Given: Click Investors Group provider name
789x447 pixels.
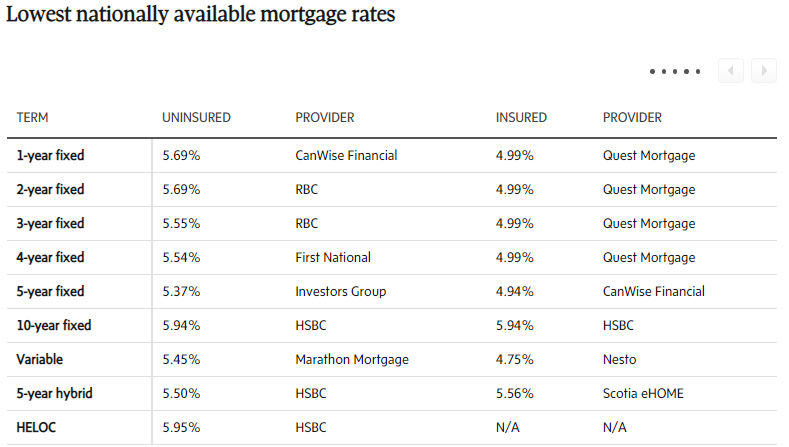Looking at the screenshot, I should [x=340, y=291].
